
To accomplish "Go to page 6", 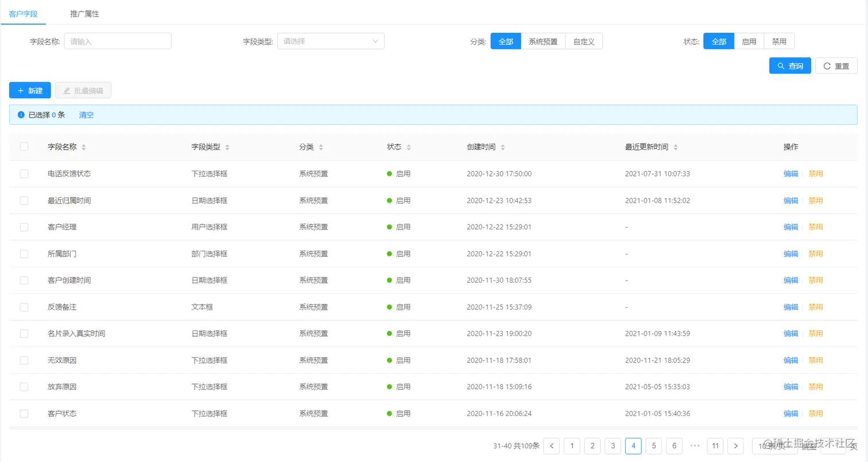I will [674, 445].
